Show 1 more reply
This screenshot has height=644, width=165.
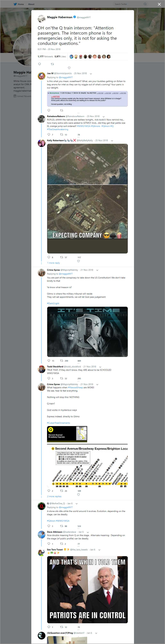(x=53, y=263)
